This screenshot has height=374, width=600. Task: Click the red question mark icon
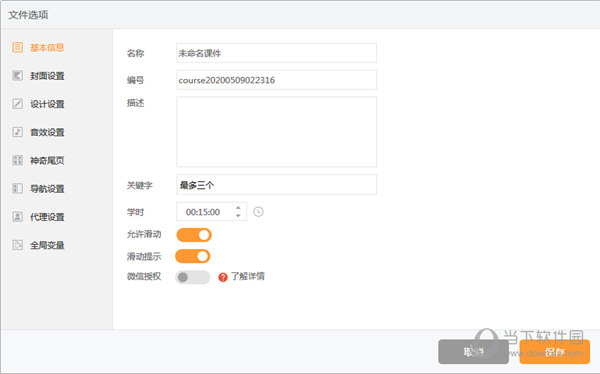pos(223,277)
